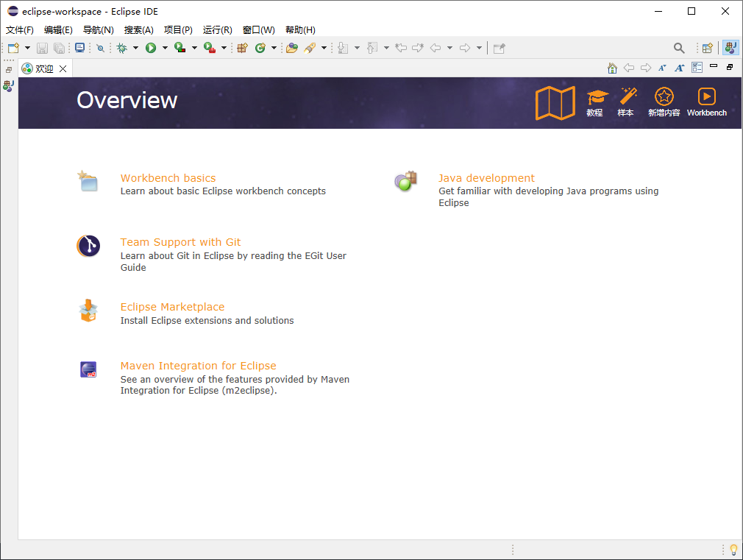743x560 pixels.
Task: Open the 窗口(W) menu
Action: click(259, 30)
